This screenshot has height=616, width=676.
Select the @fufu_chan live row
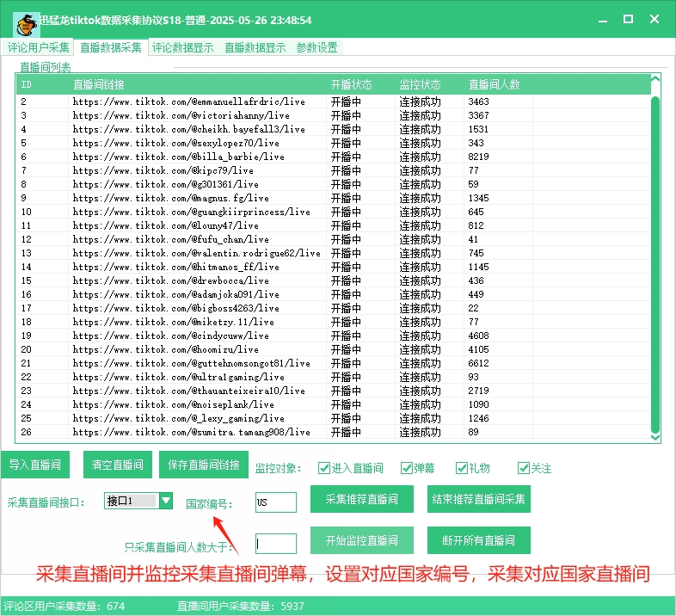pyautogui.click(x=333, y=239)
